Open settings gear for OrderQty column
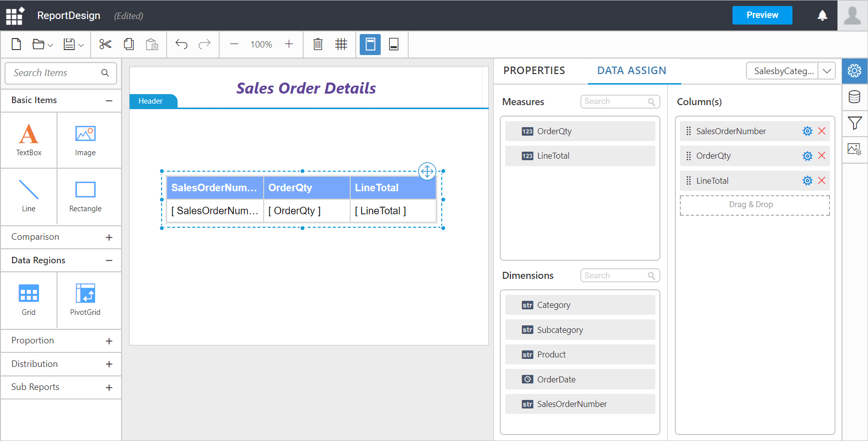 807,156
